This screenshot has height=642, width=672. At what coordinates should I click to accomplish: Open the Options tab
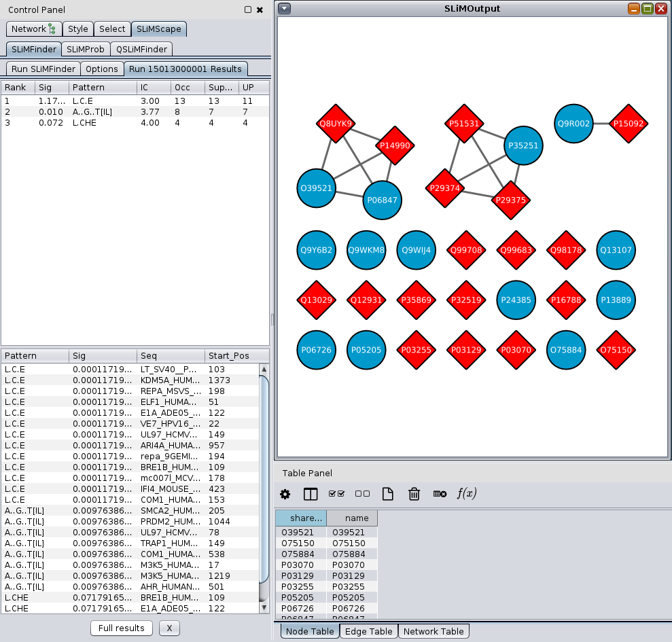tap(102, 69)
